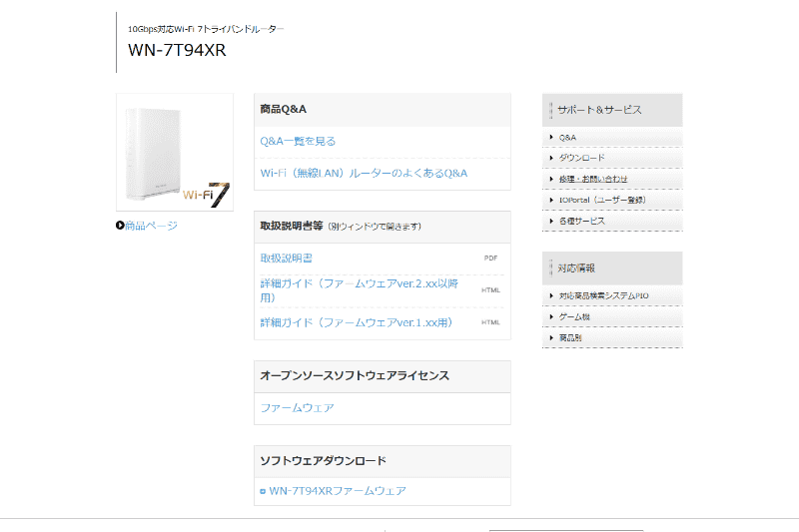Click the WN-7T94XR page title
799x532 pixels.
point(177,50)
